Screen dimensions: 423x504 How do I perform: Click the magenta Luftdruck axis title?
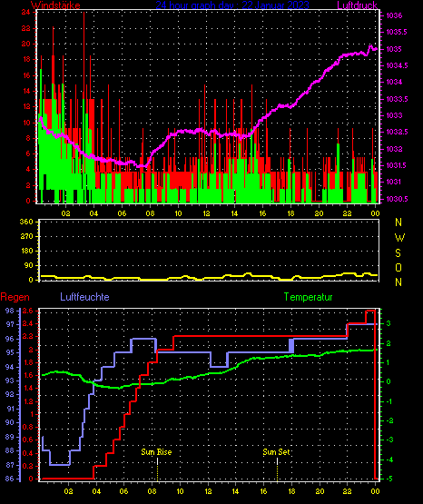(x=357, y=5)
